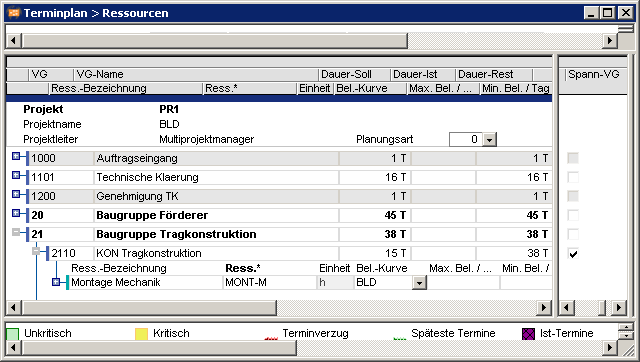Expand row 1200 Genehmigung TK
Image resolution: width=640 pixels, height=362 pixels.
[x=16, y=194]
